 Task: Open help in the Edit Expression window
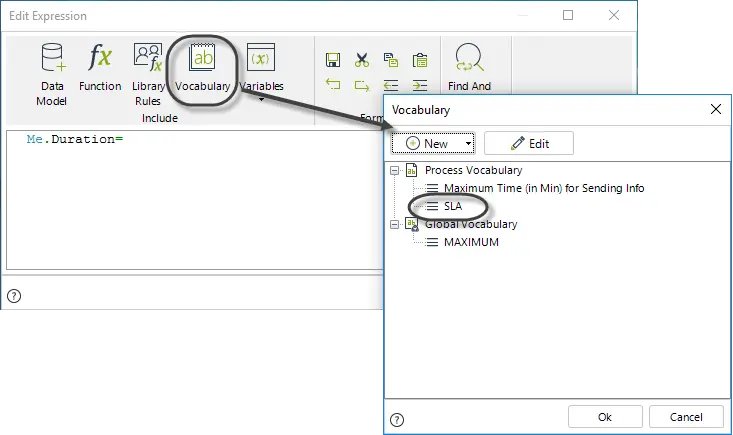[14, 296]
